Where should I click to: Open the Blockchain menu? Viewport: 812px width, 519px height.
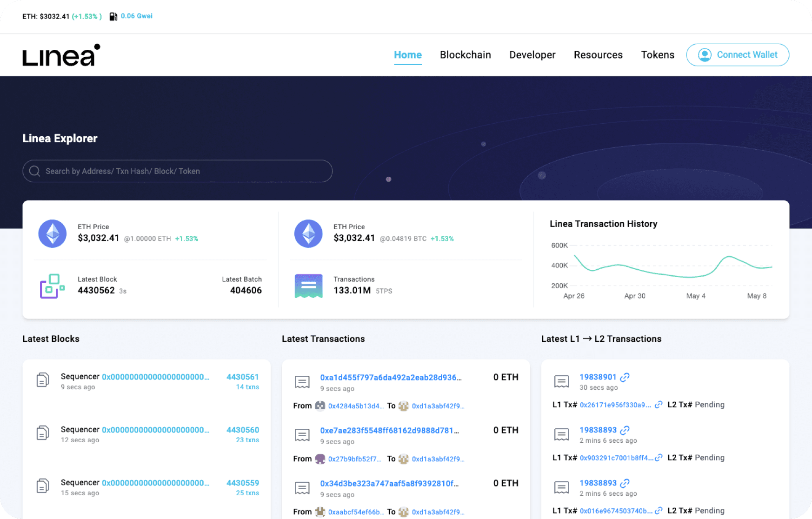click(465, 54)
